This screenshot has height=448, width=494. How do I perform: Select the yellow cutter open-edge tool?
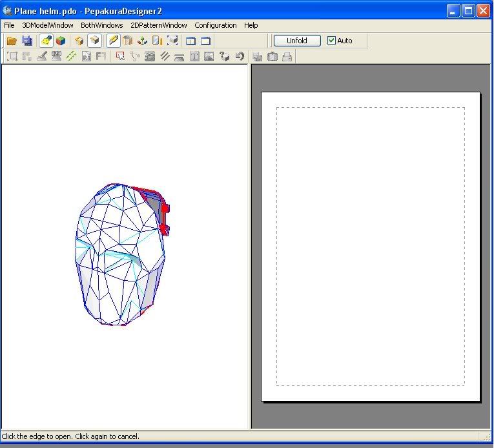[113, 41]
